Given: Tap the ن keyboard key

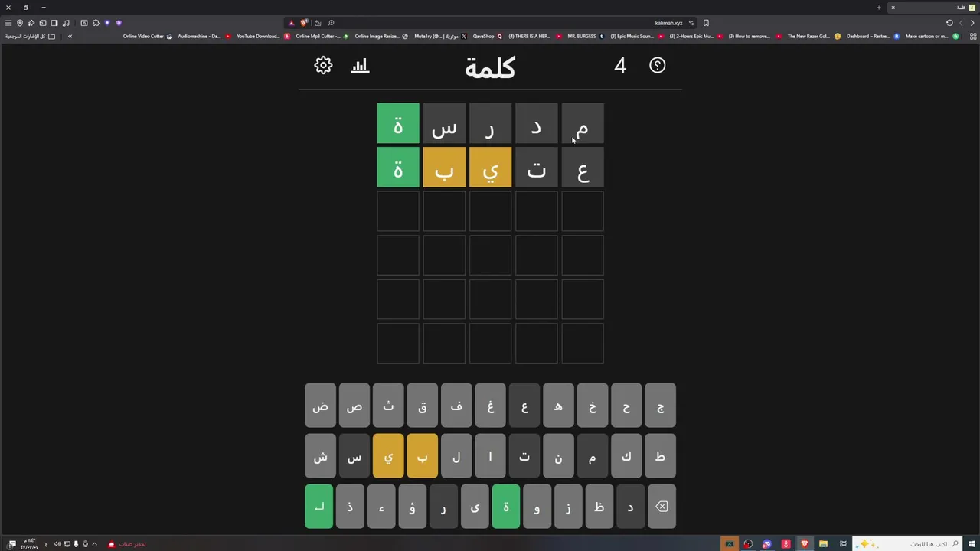Looking at the screenshot, I should pyautogui.click(x=558, y=457).
